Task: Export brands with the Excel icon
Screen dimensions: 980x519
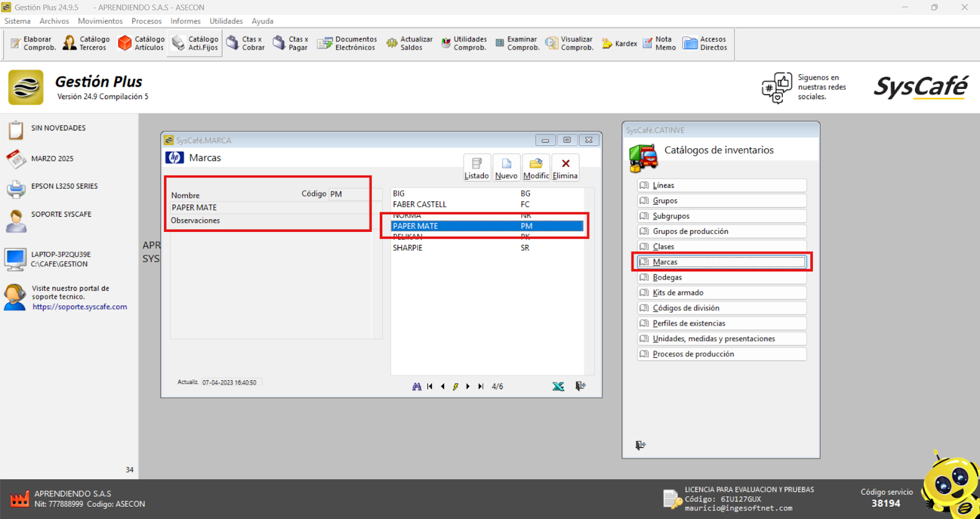Action: pyautogui.click(x=558, y=386)
